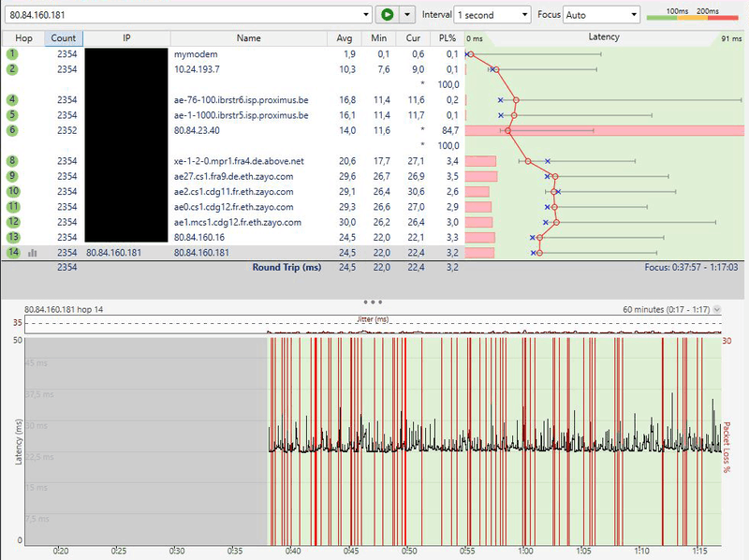Screen dimensions: 749x560
Task: Click ae1.mcs1.cdg12.fr.eth.zayo.com row name
Action: pyautogui.click(x=238, y=222)
